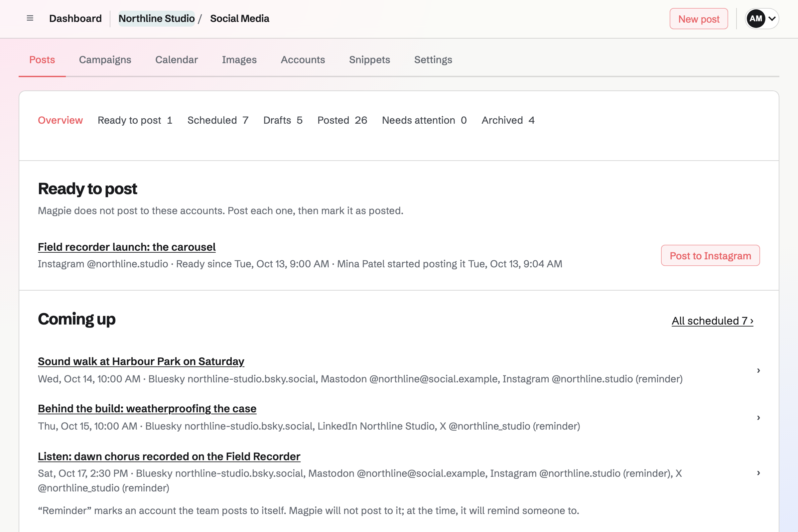Open Behind the build: weatherproofing post
Image resolution: width=798 pixels, height=532 pixels.
[x=147, y=409]
